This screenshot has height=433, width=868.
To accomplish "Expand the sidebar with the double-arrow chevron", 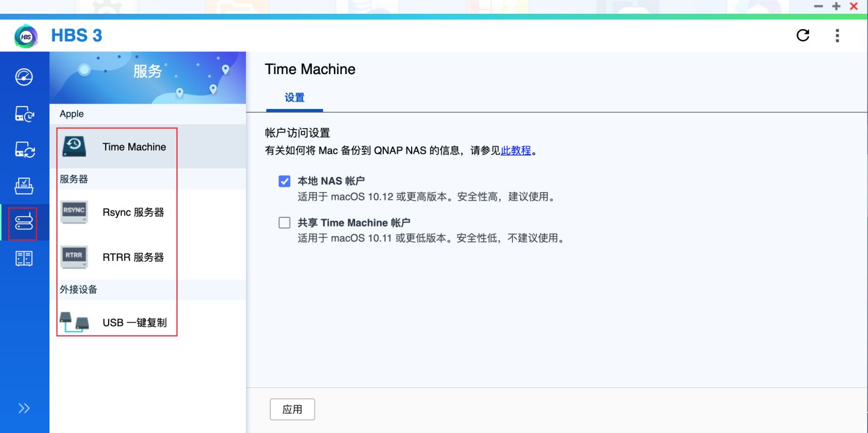I will click(24, 408).
